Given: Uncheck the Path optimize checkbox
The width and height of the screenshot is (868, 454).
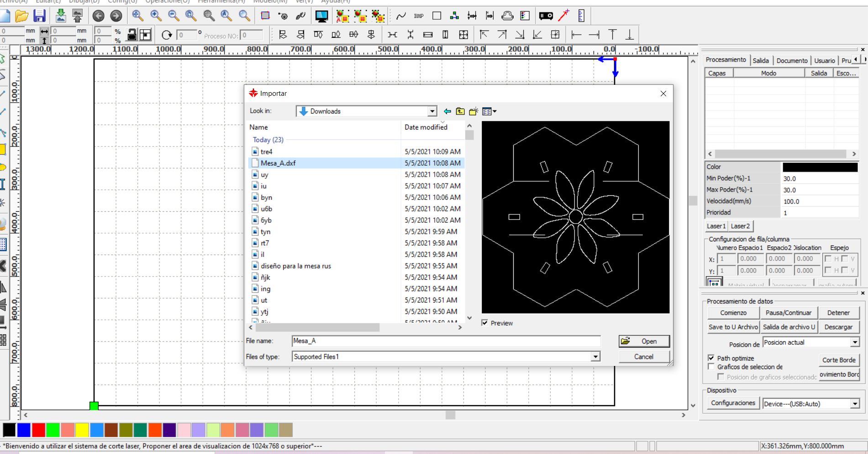Looking at the screenshot, I should point(711,358).
